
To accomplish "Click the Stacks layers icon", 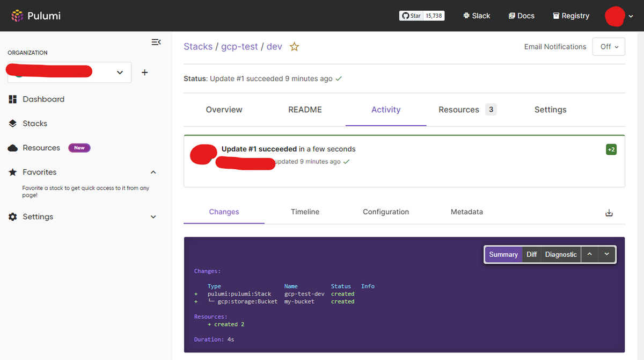I will tap(13, 123).
